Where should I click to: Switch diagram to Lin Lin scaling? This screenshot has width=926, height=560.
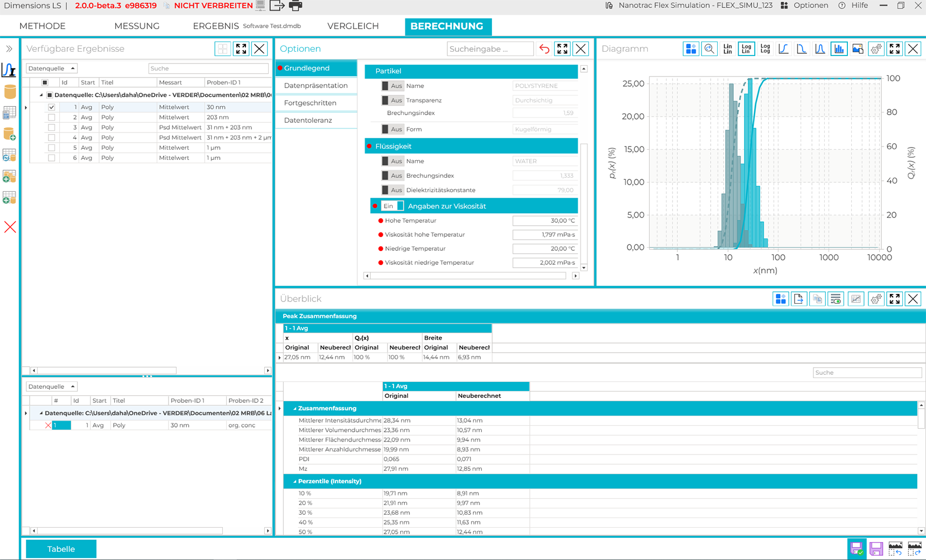coord(727,49)
